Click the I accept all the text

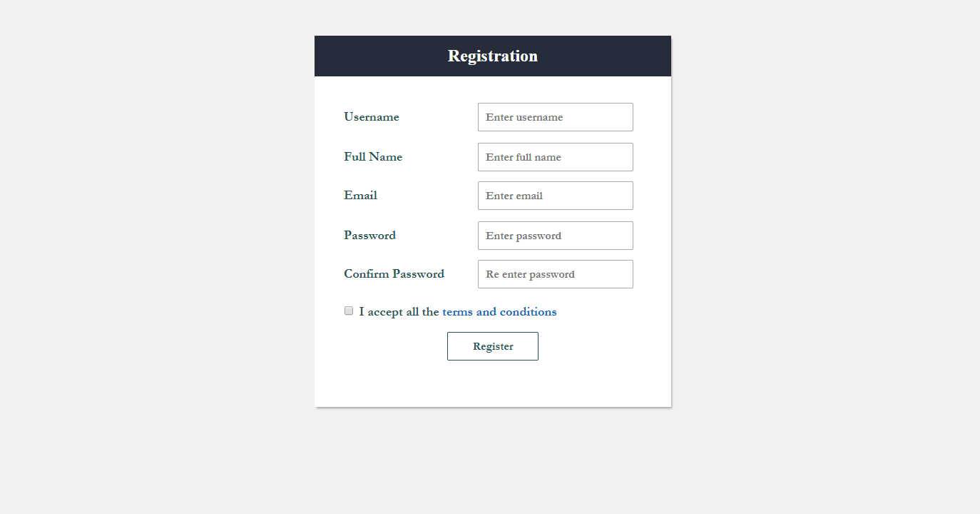pyautogui.click(x=399, y=311)
